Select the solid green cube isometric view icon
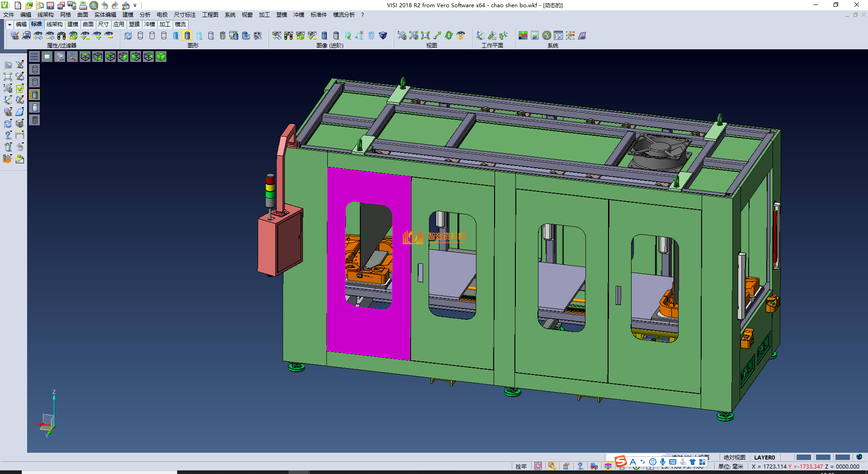This screenshot has width=868, height=474. click(x=161, y=57)
